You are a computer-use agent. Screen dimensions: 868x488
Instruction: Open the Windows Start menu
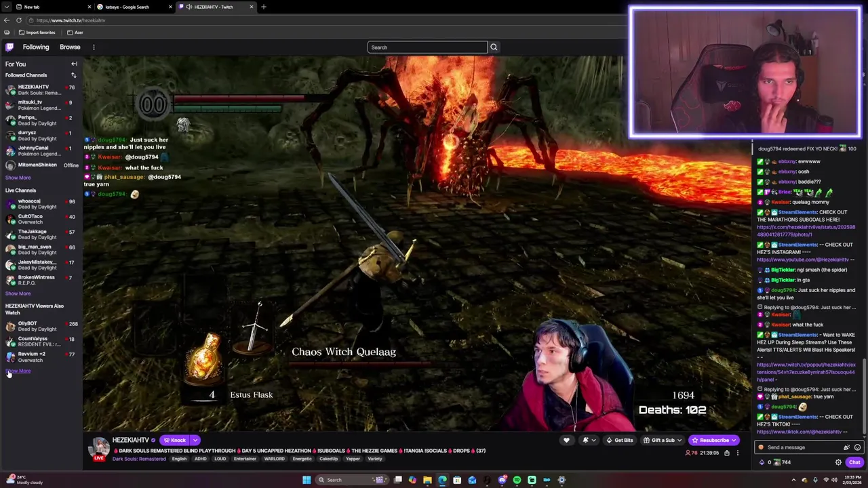pos(307,480)
